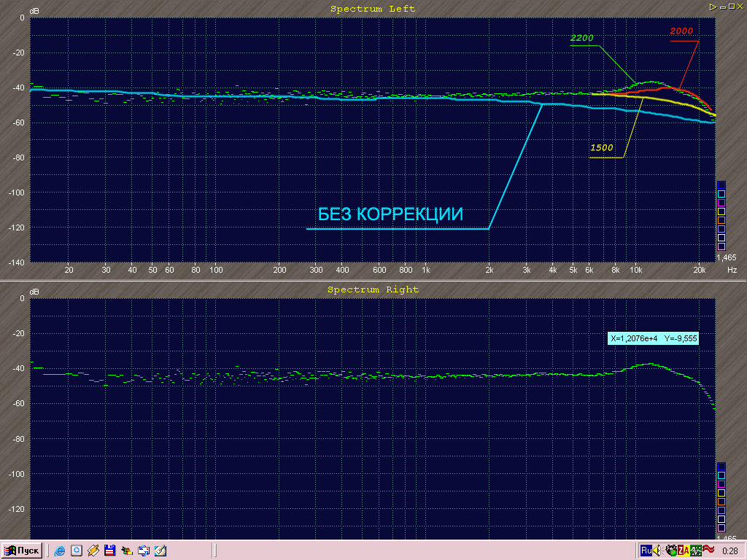Viewport: 747px width, 560px height.
Task: Click the Пуск Start button
Action: [x=21, y=551]
